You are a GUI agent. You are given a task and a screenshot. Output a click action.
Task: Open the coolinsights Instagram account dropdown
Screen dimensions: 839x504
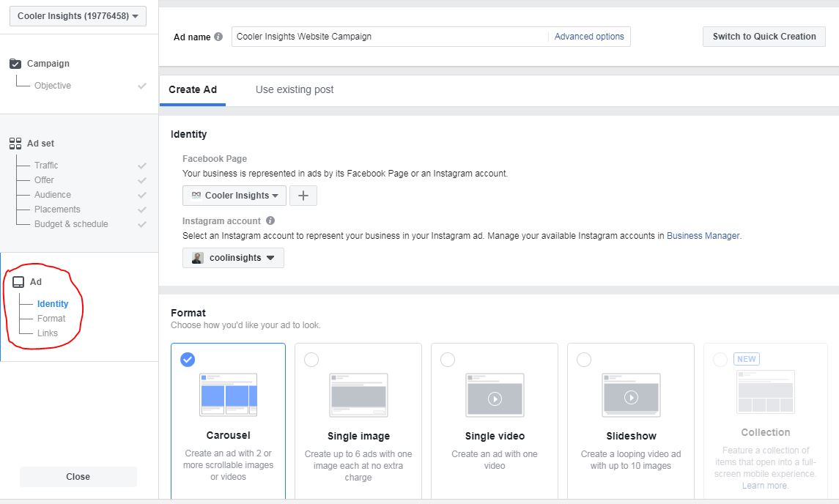click(x=233, y=258)
